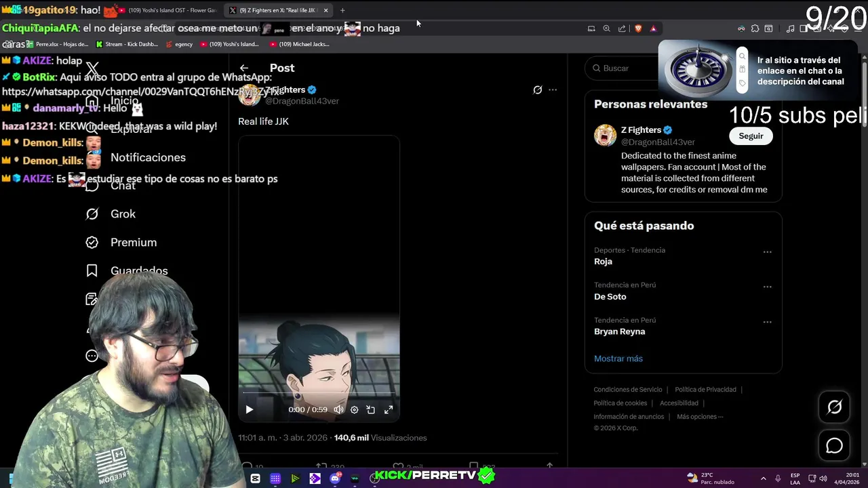Click the @DragonBall43ver handle on the post

(x=302, y=101)
